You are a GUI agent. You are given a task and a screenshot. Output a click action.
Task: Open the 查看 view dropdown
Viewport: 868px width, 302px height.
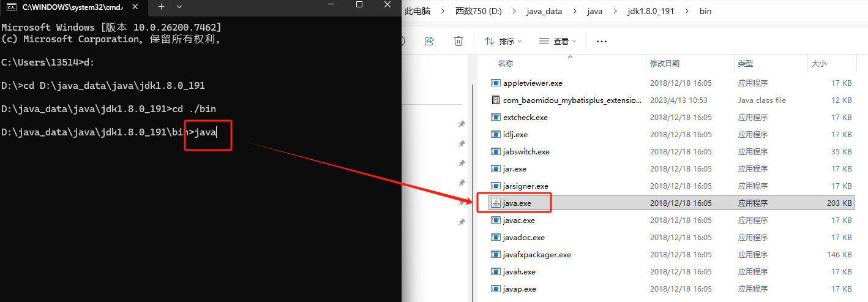[558, 41]
